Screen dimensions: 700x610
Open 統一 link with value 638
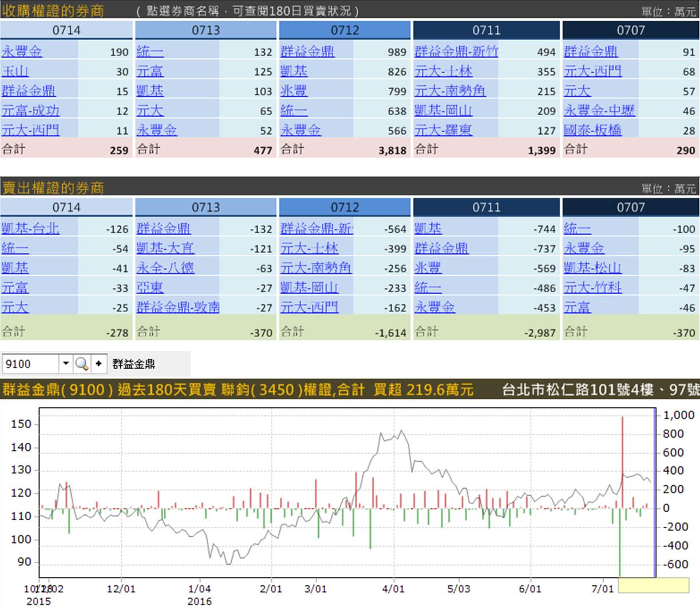[x=294, y=110]
